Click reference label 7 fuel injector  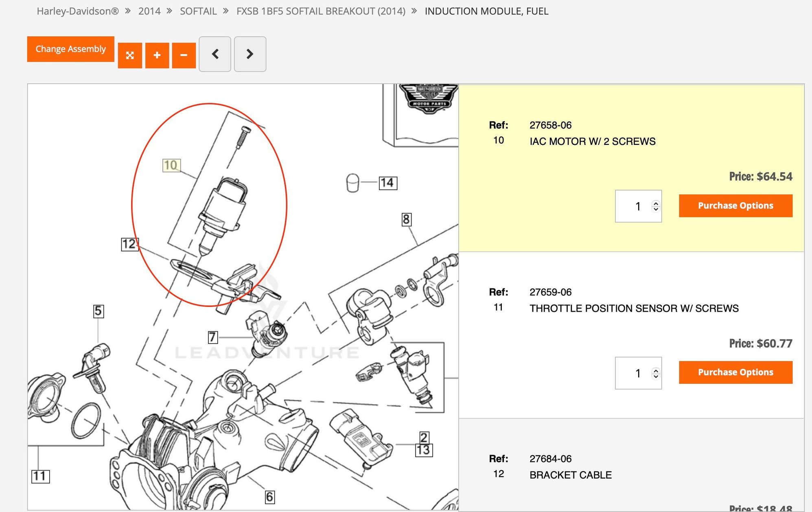[212, 337]
